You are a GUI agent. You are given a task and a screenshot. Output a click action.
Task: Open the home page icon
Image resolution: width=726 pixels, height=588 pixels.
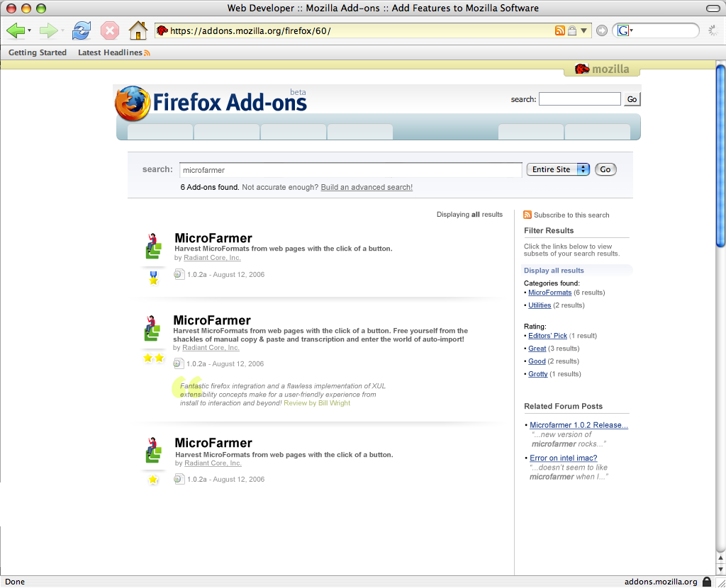(138, 30)
